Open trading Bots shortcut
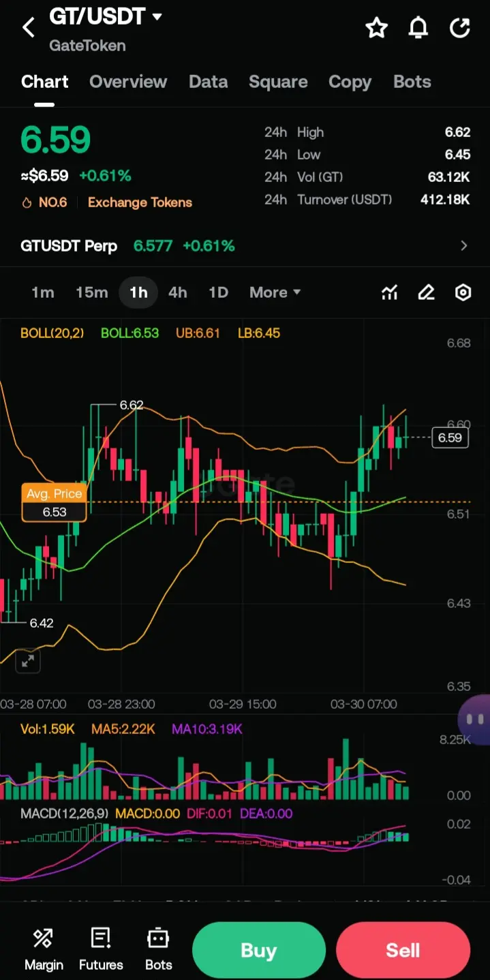This screenshot has height=980, width=490. coord(158,949)
